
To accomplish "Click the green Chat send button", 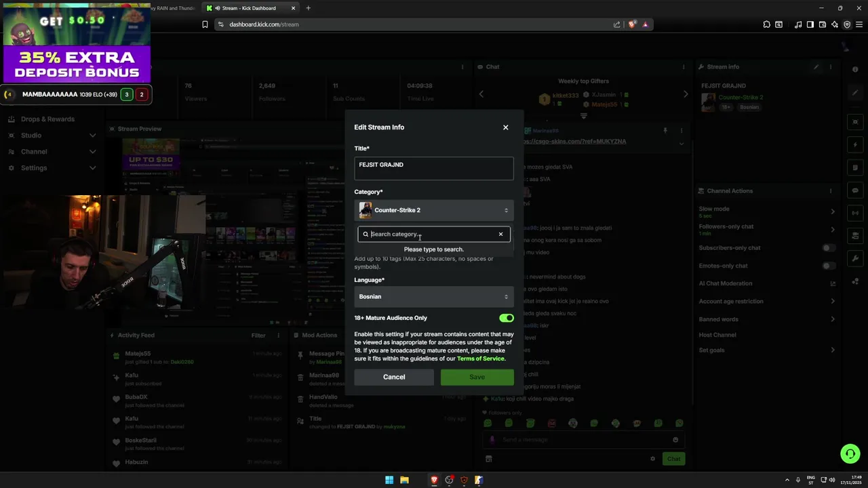I will coord(673,459).
